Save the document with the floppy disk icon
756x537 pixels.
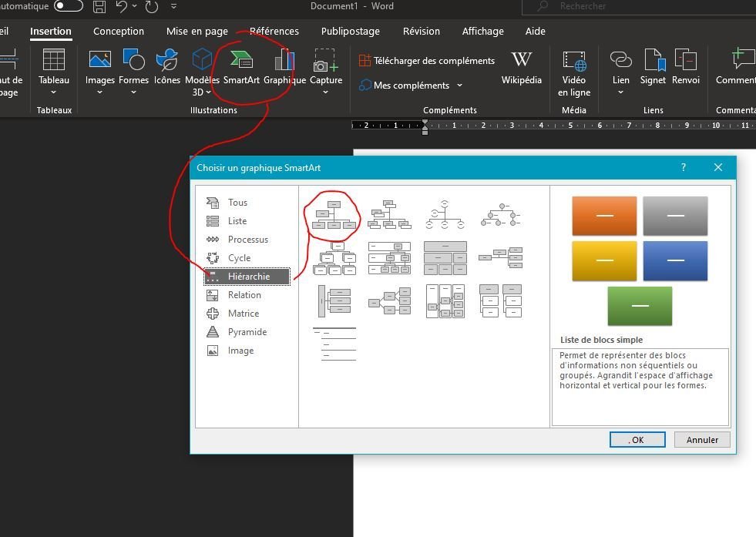point(99,6)
